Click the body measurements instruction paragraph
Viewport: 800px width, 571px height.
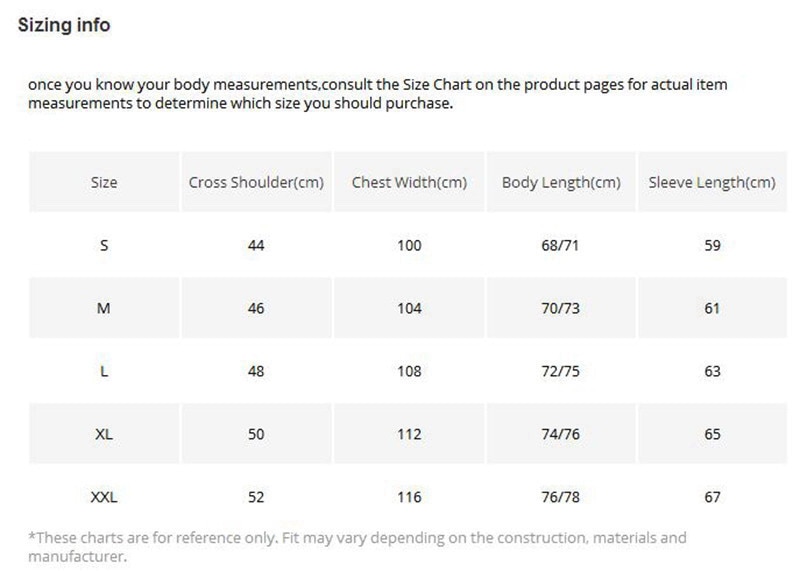(378, 93)
